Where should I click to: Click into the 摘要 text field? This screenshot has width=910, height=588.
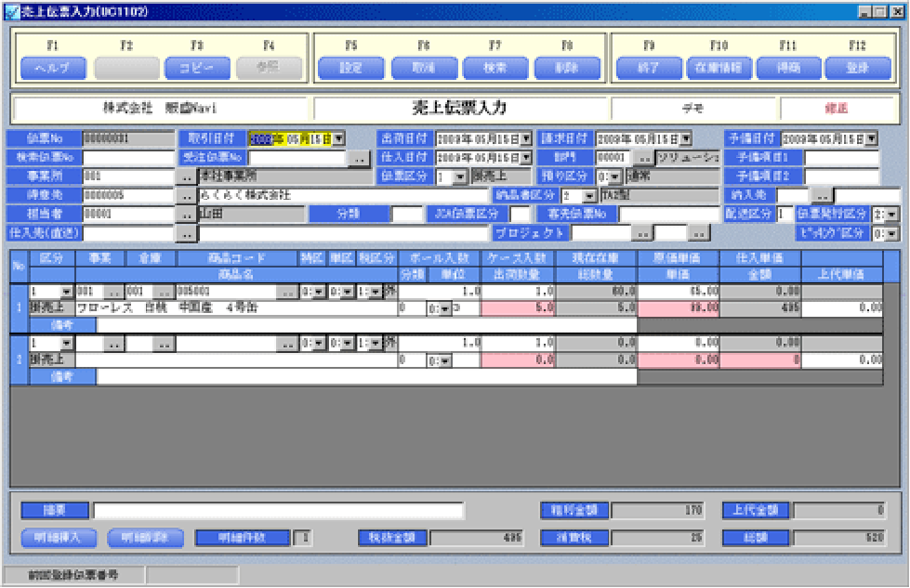click(277, 510)
